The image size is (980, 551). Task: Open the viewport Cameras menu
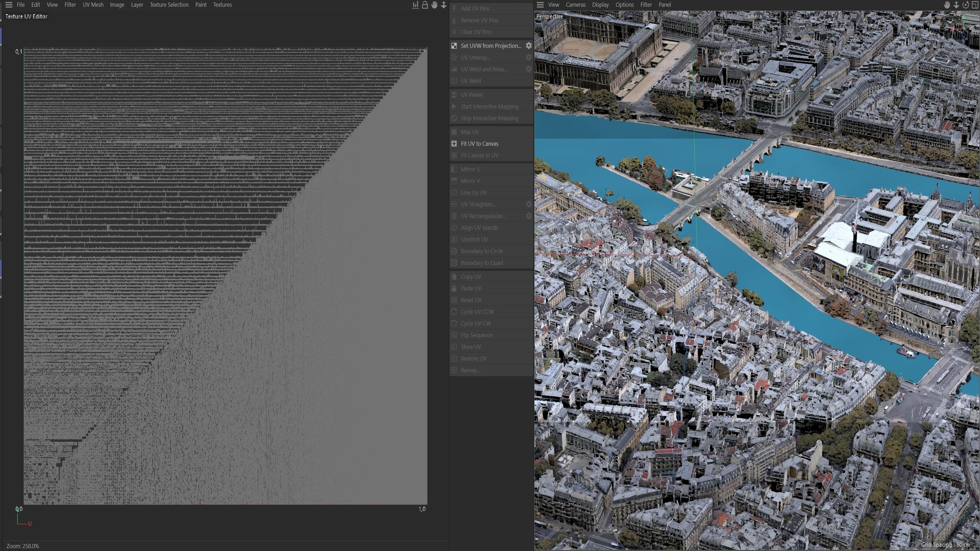575,5
